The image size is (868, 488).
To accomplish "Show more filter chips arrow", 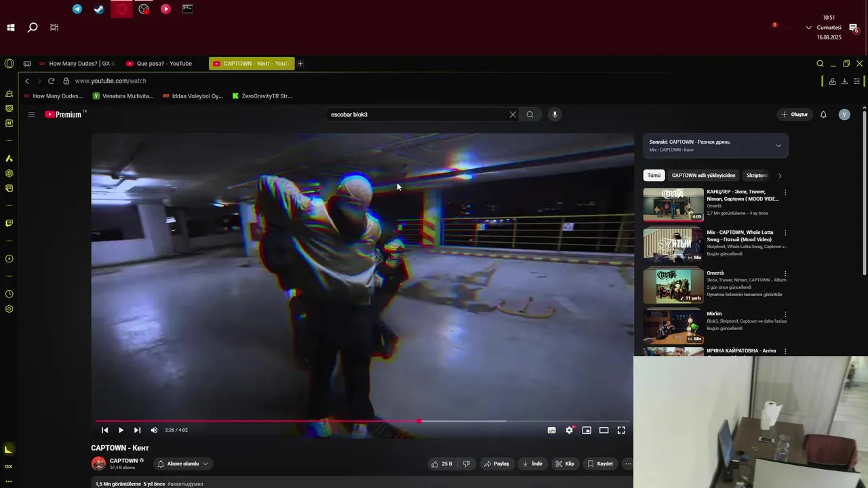I will (x=780, y=176).
